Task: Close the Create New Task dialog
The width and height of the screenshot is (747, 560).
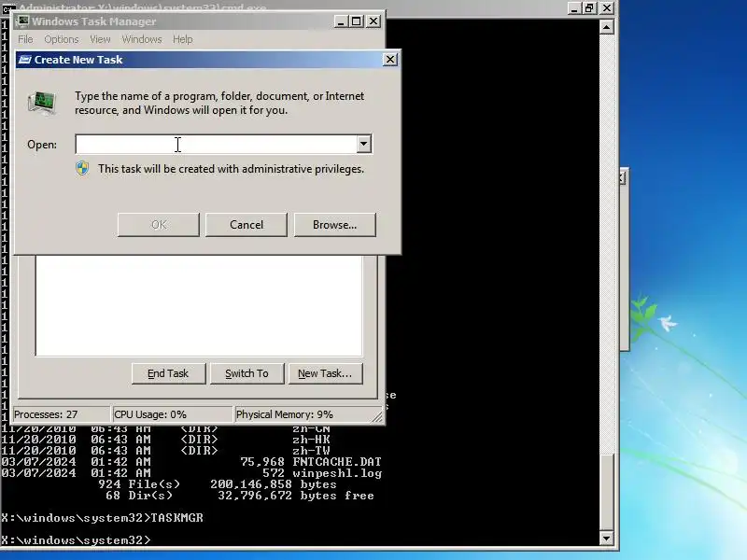Action: click(390, 60)
